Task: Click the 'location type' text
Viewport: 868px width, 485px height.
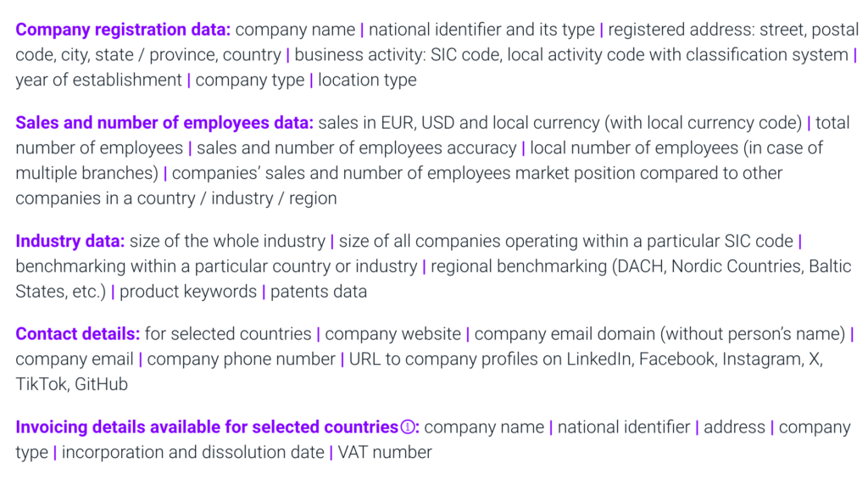Action: click(367, 81)
